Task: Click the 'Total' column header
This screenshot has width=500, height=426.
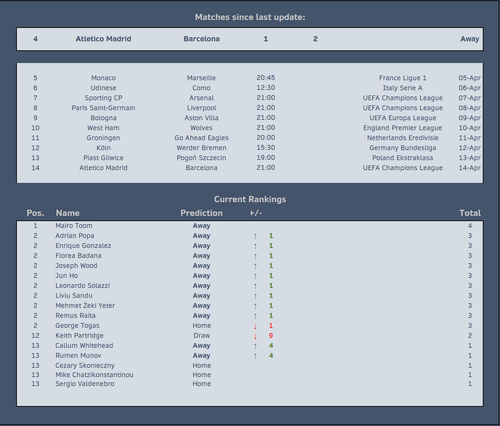Action: pos(470,213)
